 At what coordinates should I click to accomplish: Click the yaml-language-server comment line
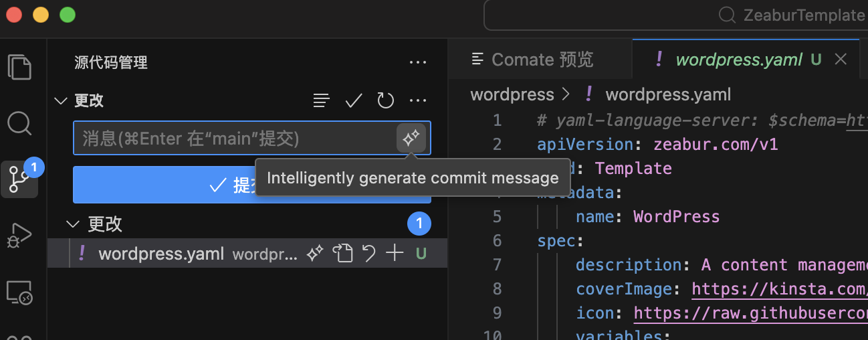pyautogui.click(x=702, y=120)
